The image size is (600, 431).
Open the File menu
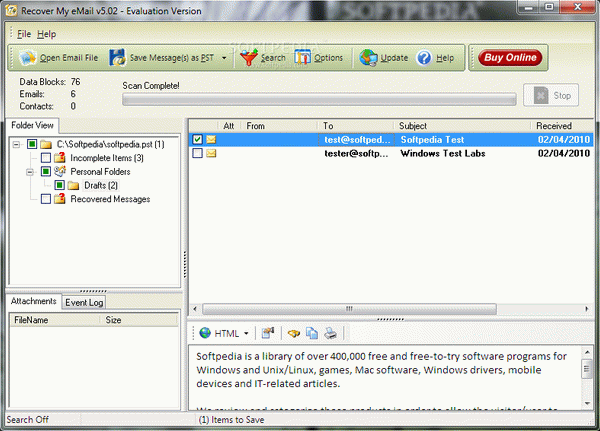(24, 34)
